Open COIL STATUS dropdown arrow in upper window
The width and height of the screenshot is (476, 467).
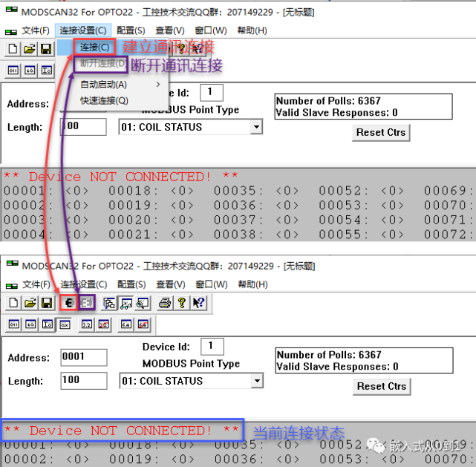pos(256,127)
